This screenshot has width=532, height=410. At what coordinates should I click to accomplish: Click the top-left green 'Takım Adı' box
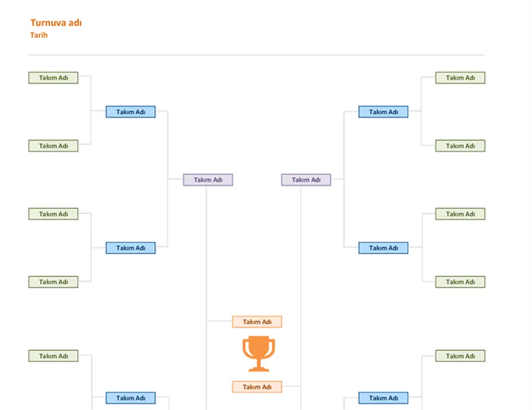53,78
